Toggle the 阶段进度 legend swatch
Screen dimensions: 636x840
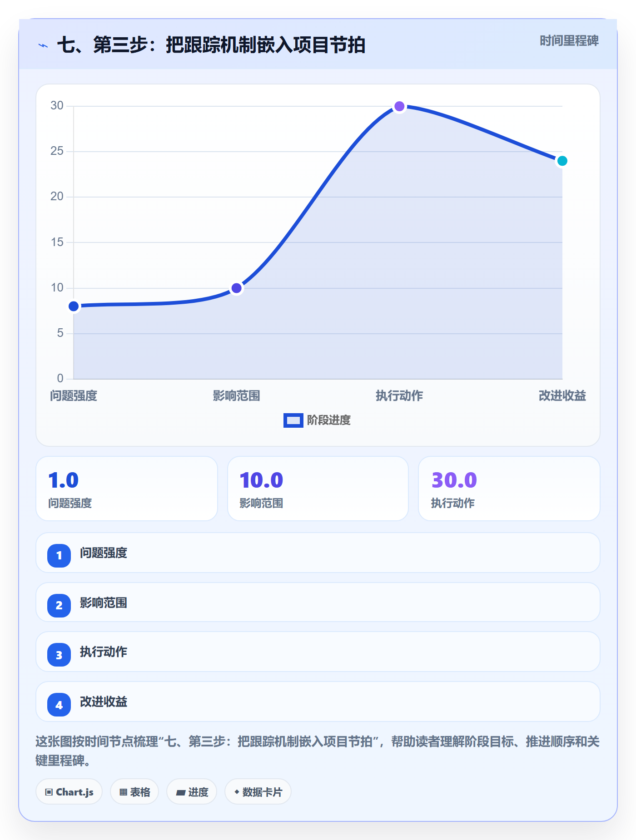[x=293, y=420]
